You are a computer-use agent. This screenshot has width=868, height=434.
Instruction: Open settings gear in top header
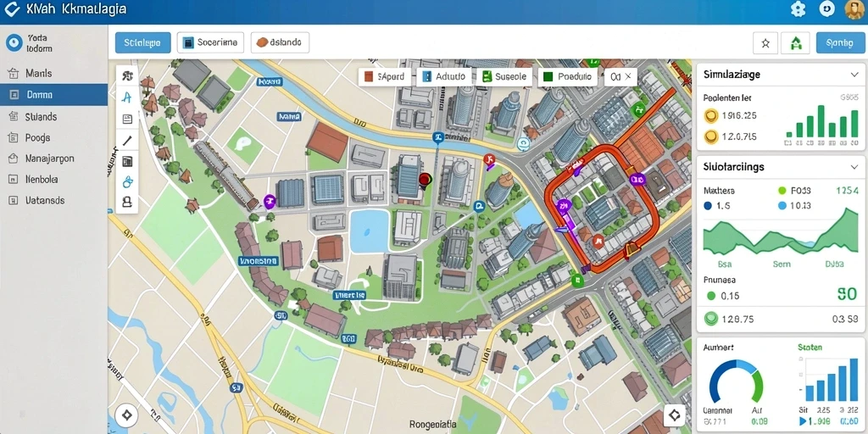[x=798, y=9]
